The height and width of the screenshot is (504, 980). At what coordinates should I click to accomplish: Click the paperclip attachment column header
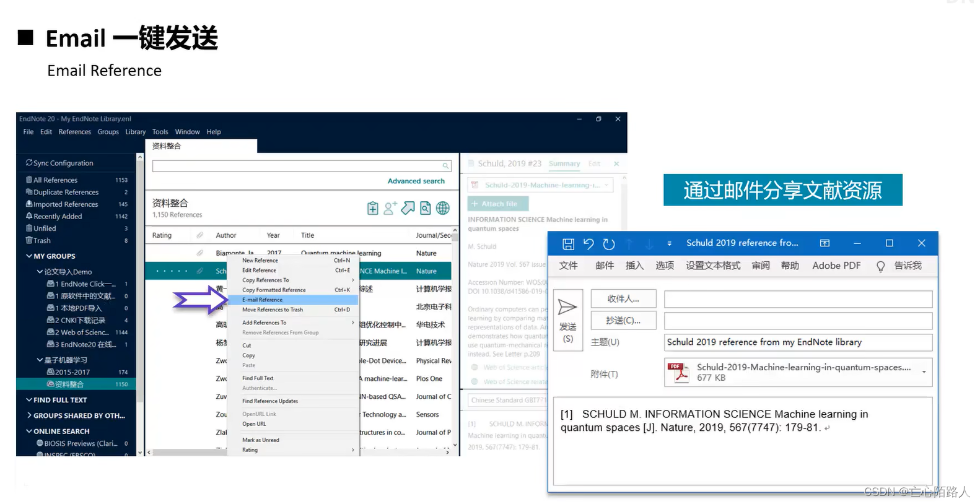click(x=199, y=235)
